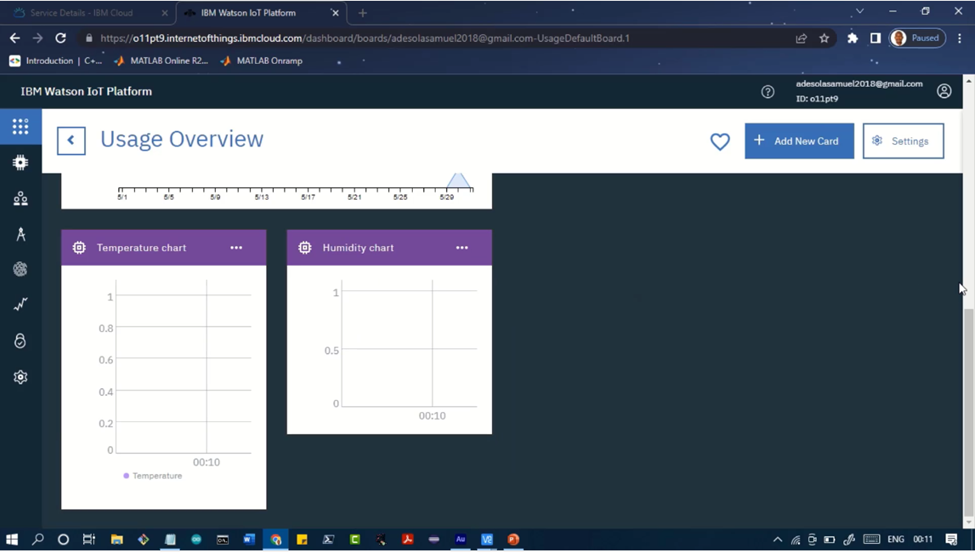
Task: Open the Devices chip icon in sidebar
Action: pos(21,162)
